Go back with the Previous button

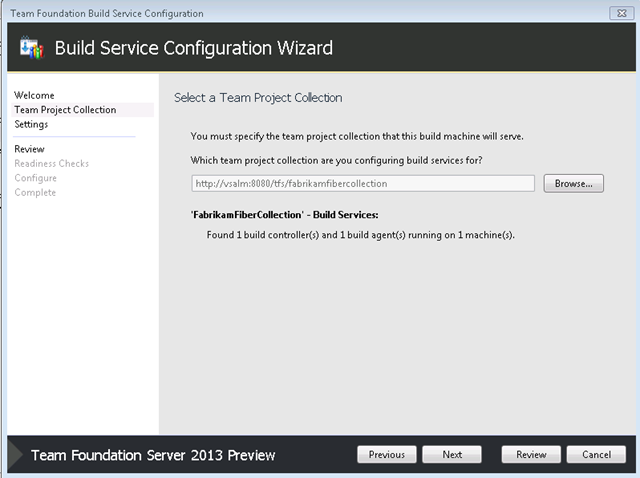pyautogui.click(x=387, y=454)
